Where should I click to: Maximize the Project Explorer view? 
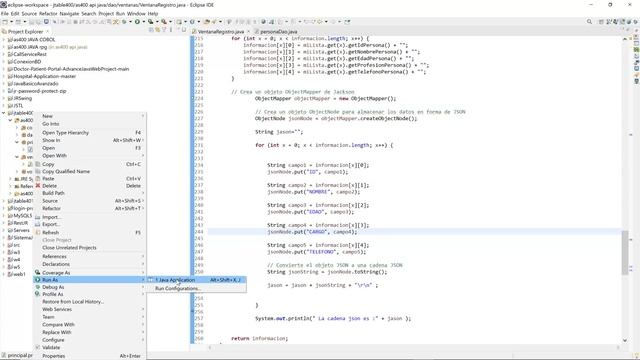(184, 30)
